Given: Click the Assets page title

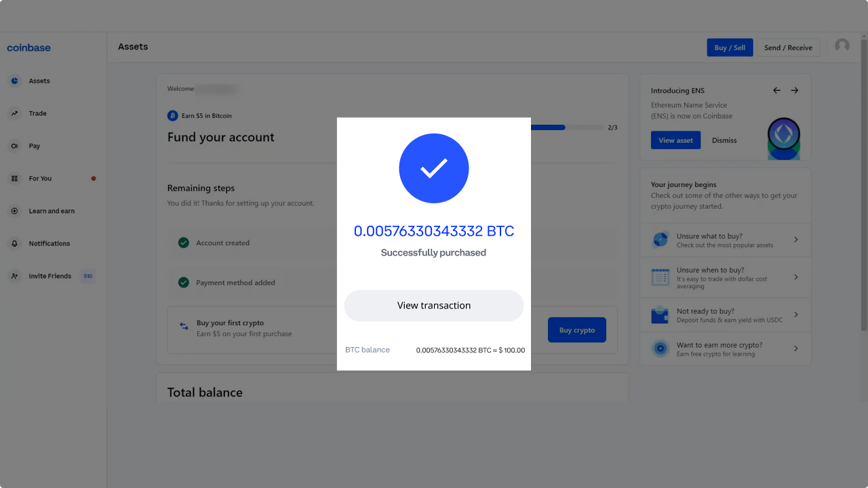Looking at the screenshot, I should [133, 47].
